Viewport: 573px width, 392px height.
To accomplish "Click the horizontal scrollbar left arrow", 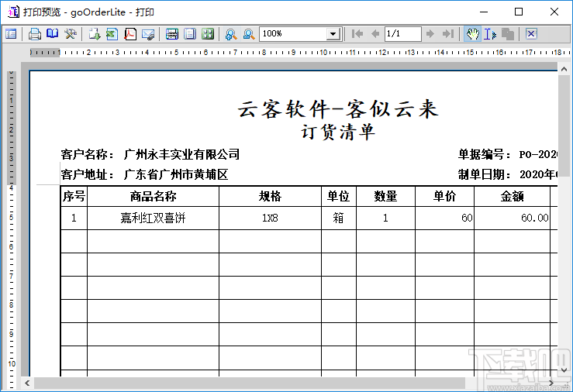I will point(27,383).
